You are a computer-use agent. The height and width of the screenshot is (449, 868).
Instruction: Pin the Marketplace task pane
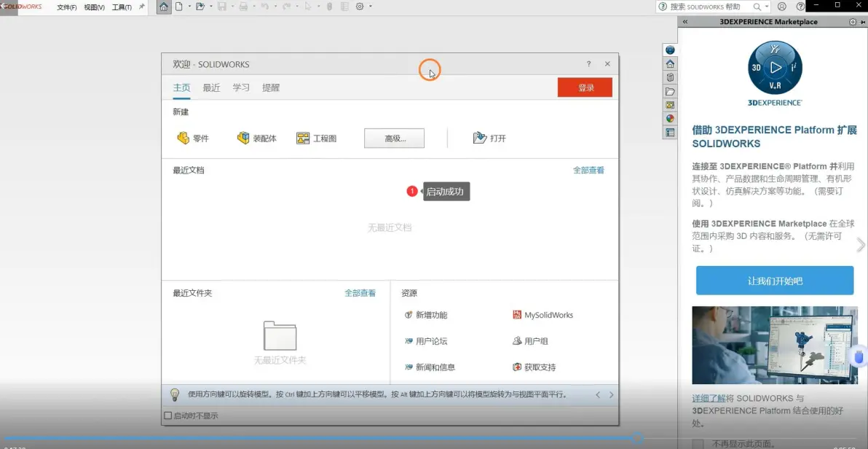coord(862,22)
